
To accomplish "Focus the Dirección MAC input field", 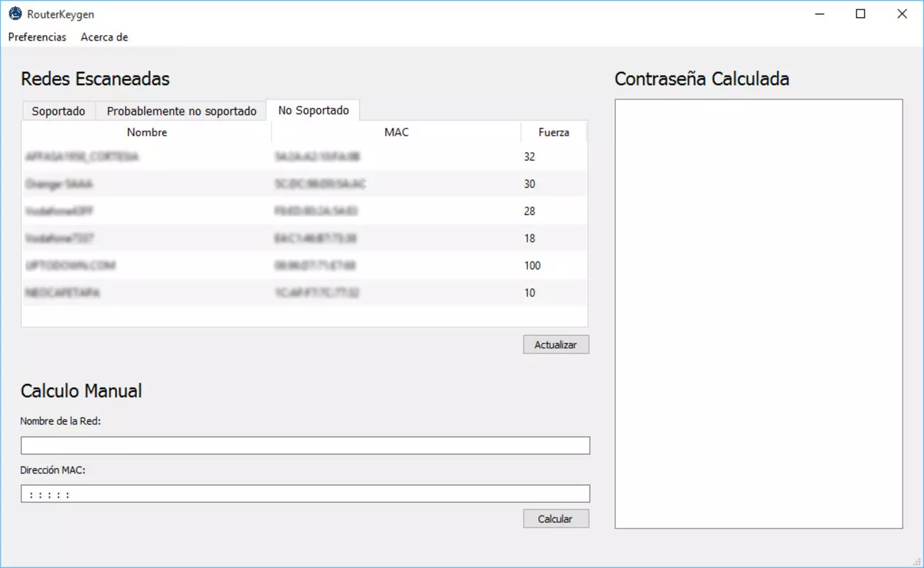I will coord(305,493).
